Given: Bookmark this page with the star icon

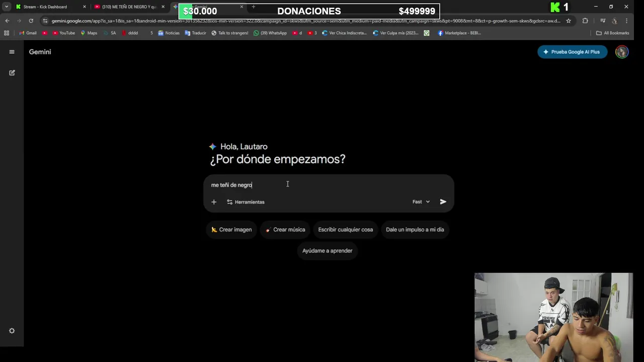Looking at the screenshot, I should [x=569, y=21].
